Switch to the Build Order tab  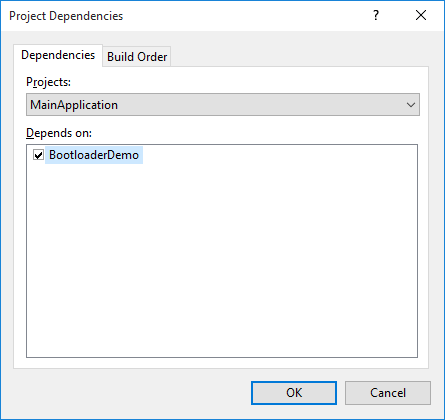coord(137,57)
